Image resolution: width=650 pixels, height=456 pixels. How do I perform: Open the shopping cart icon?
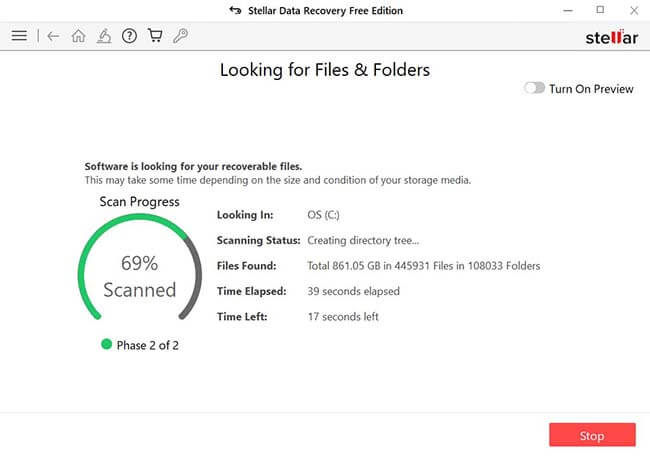click(x=155, y=36)
